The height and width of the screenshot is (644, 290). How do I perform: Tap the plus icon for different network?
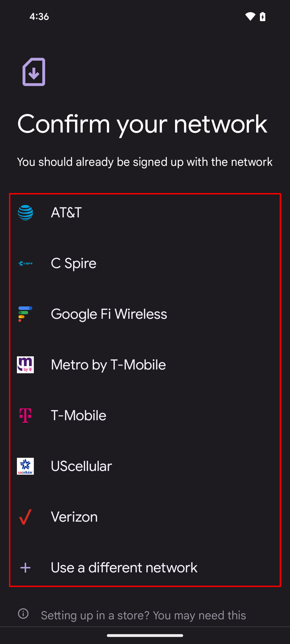[25, 568]
